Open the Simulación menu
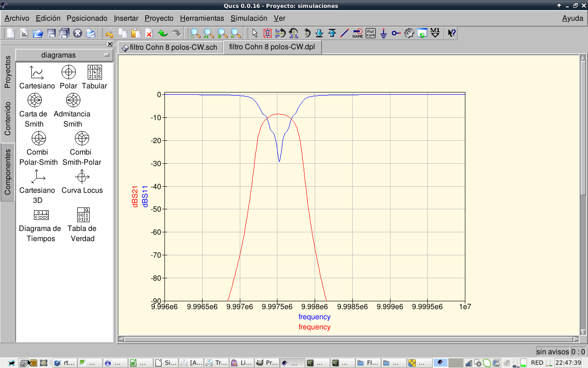Viewport: 588px width, 368px height. (x=249, y=18)
